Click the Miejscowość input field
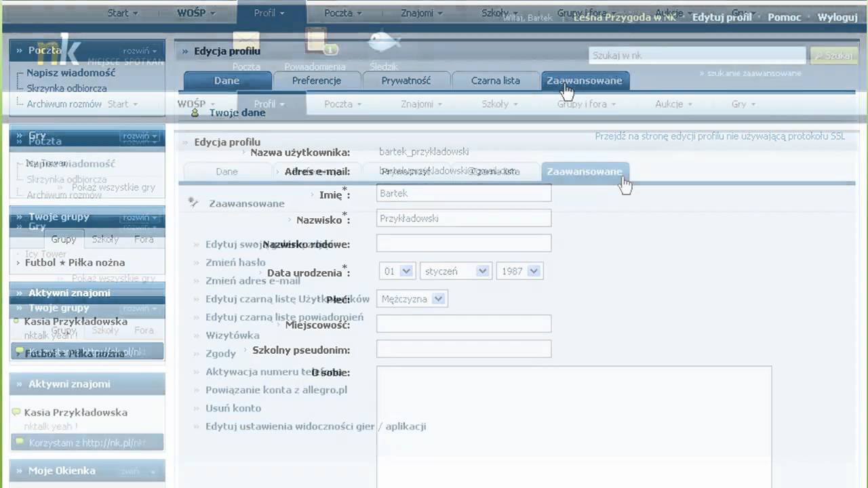868x488 pixels. point(464,324)
